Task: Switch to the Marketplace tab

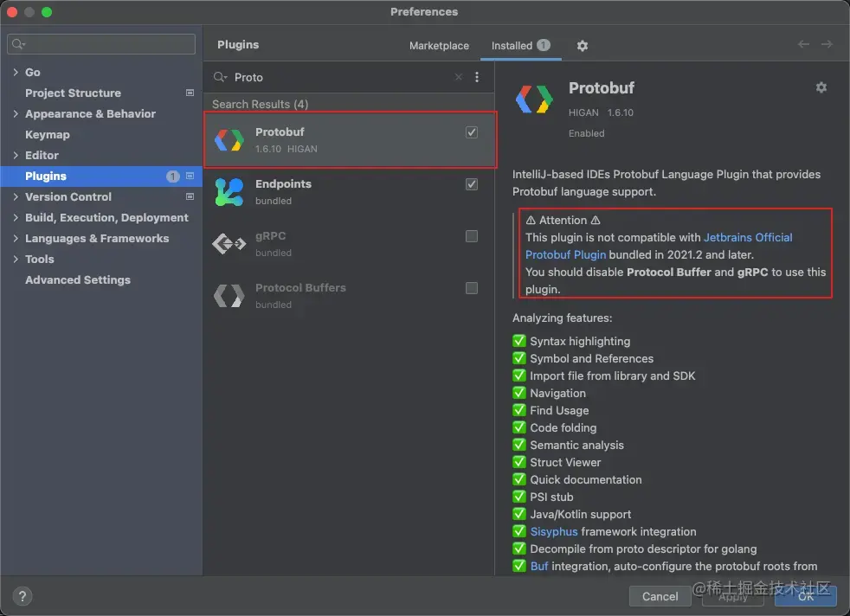Action: [x=439, y=46]
